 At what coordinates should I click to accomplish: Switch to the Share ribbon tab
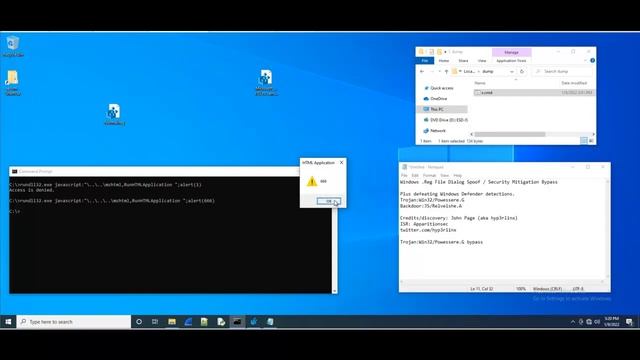coord(463,61)
